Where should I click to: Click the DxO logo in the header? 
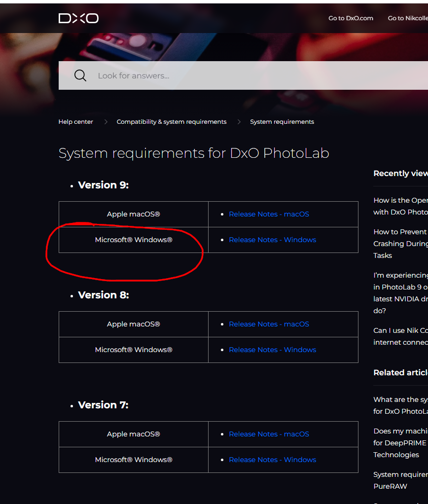click(x=78, y=18)
